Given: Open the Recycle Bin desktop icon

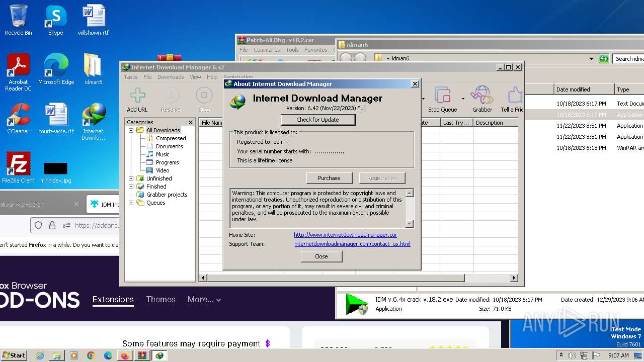Looking at the screenshot, I should [18, 20].
